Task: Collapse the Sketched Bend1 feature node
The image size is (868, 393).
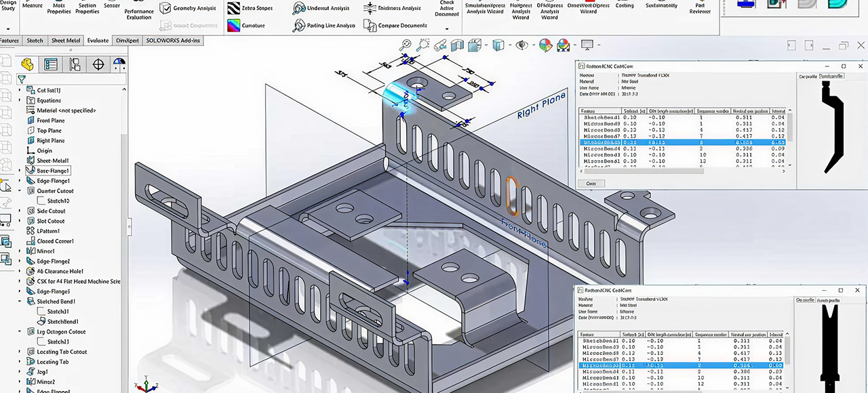Action: click(20, 302)
